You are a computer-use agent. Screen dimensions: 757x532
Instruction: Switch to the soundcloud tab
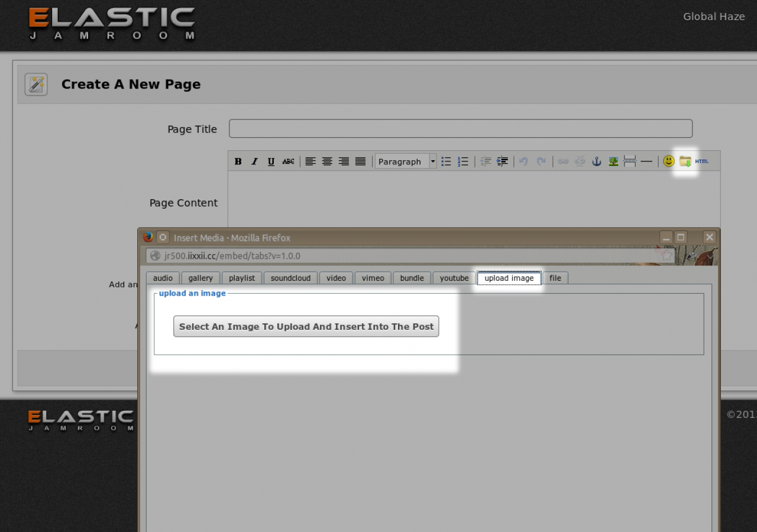(290, 278)
